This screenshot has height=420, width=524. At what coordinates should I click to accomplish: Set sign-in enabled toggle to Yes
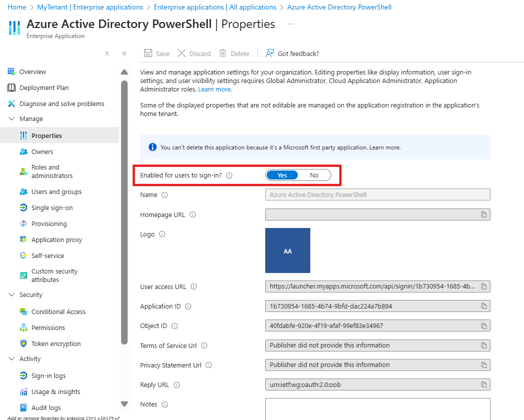[282, 175]
